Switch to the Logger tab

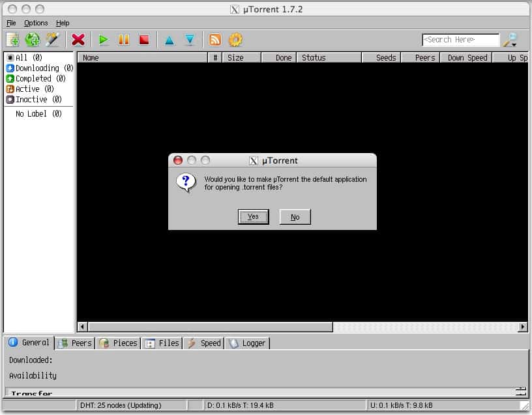tap(247, 343)
